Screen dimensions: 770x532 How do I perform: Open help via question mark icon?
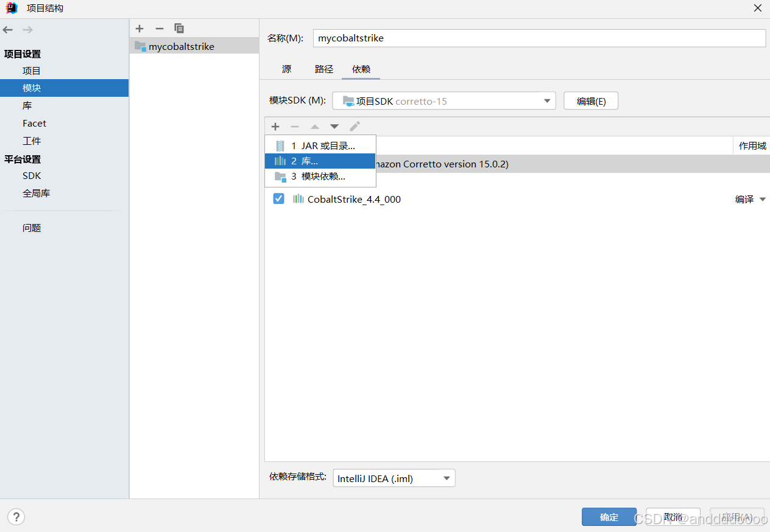tap(16, 517)
